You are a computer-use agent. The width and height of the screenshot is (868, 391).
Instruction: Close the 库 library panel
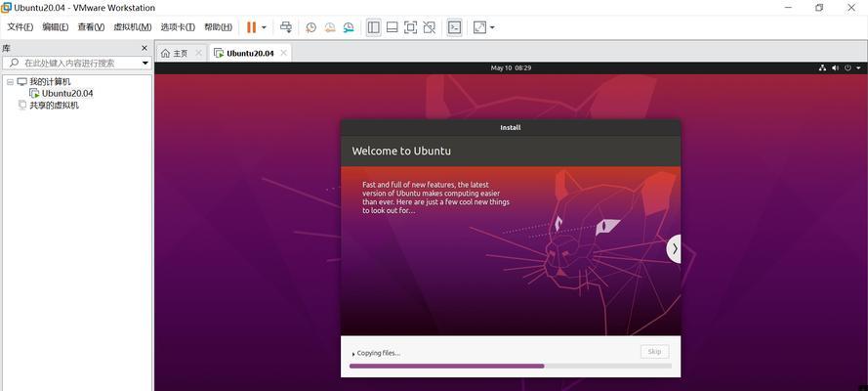click(145, 48)
